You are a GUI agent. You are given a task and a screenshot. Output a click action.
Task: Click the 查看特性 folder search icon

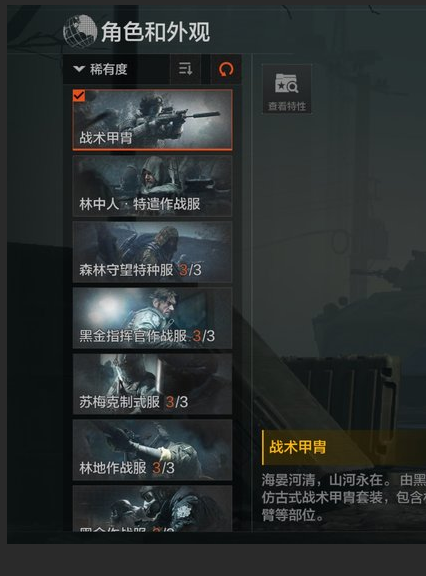286,83
